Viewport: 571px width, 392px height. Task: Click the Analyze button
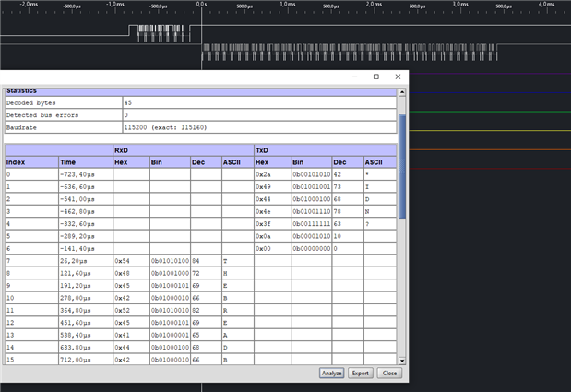coord(331,374)
